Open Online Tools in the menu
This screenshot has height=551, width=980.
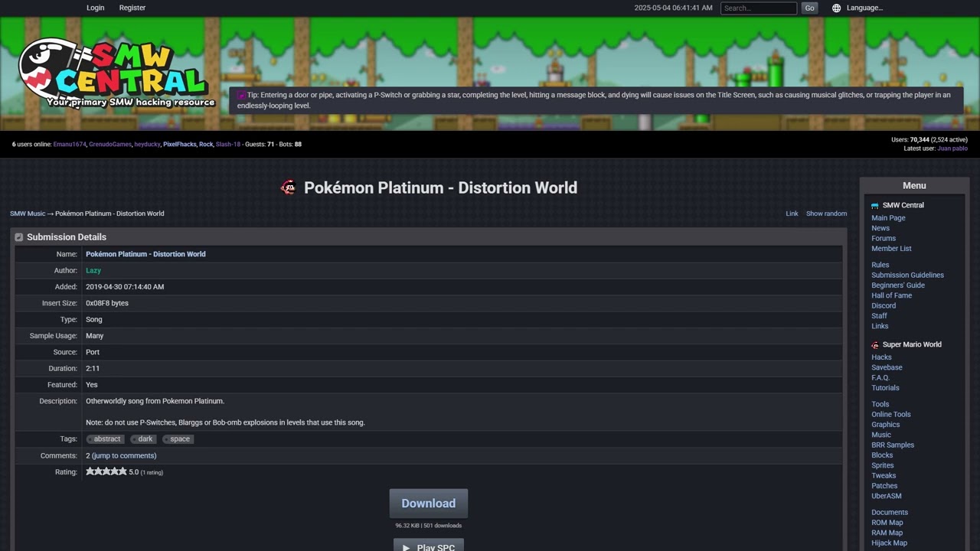[891, 414]
